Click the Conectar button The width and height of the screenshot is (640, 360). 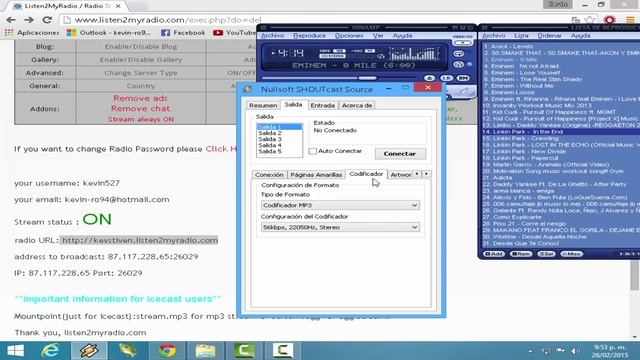pos(400,153)
